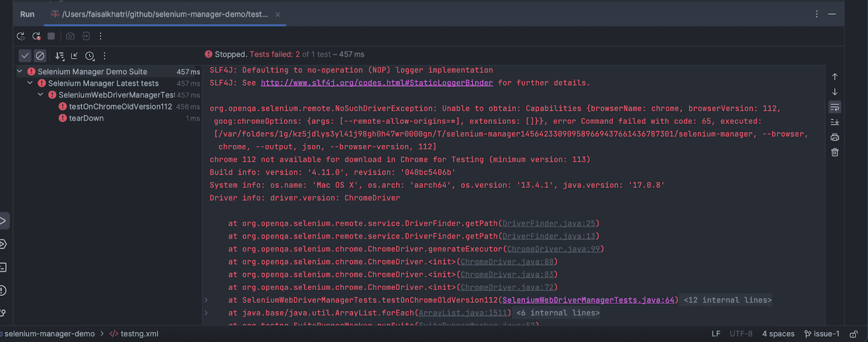This screenshot has width=868, height=342.
Task: Expand the <12 internal lines> placeholder
Action: point(727,300)
